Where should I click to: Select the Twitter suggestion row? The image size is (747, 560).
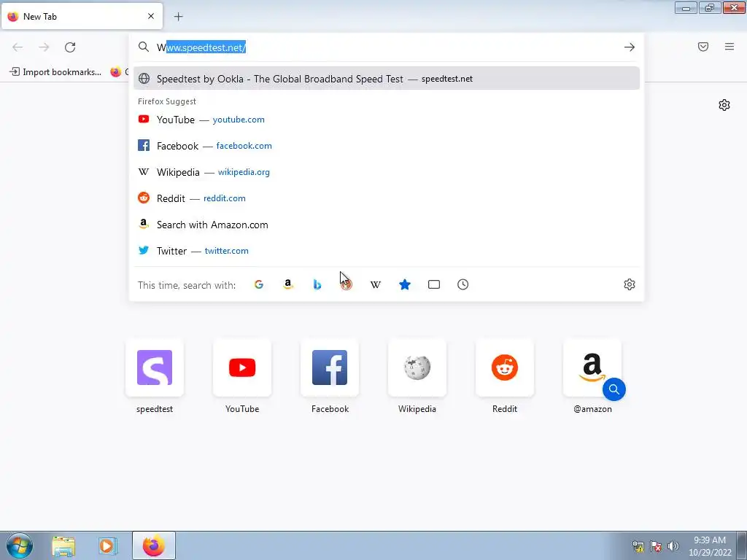[x=387, y=251]
